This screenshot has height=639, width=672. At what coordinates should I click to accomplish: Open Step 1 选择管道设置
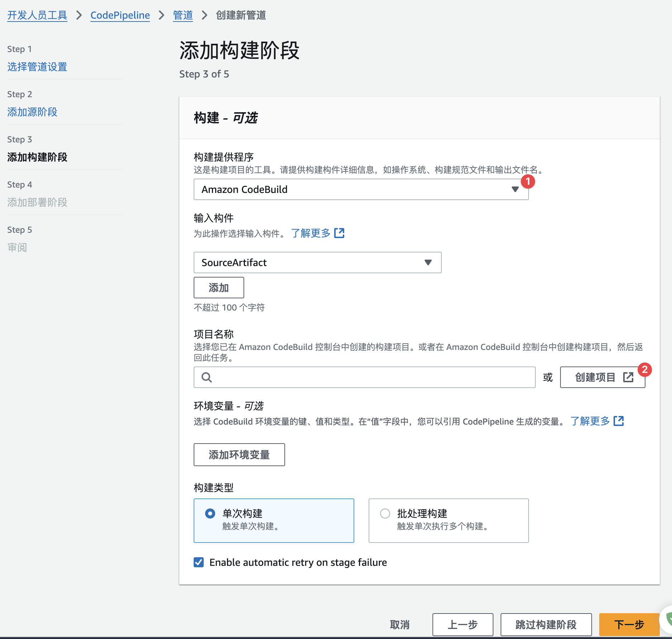(x=37, y=67)
